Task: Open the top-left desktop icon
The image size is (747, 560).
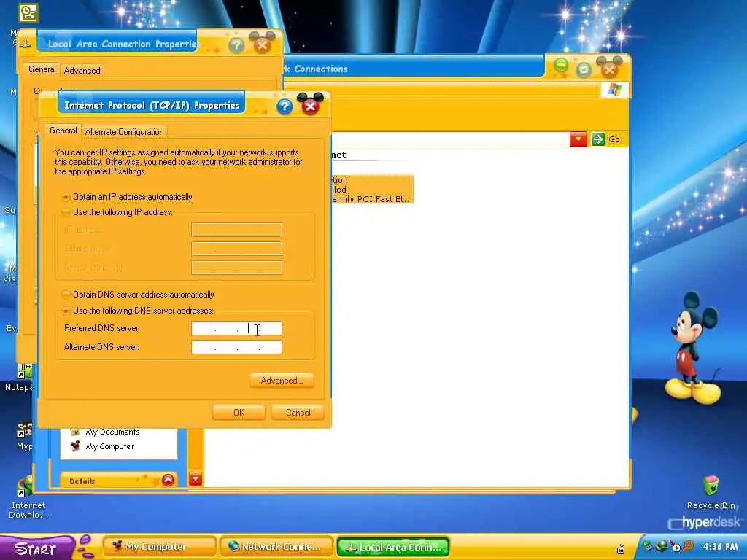Action: [28, 13]
